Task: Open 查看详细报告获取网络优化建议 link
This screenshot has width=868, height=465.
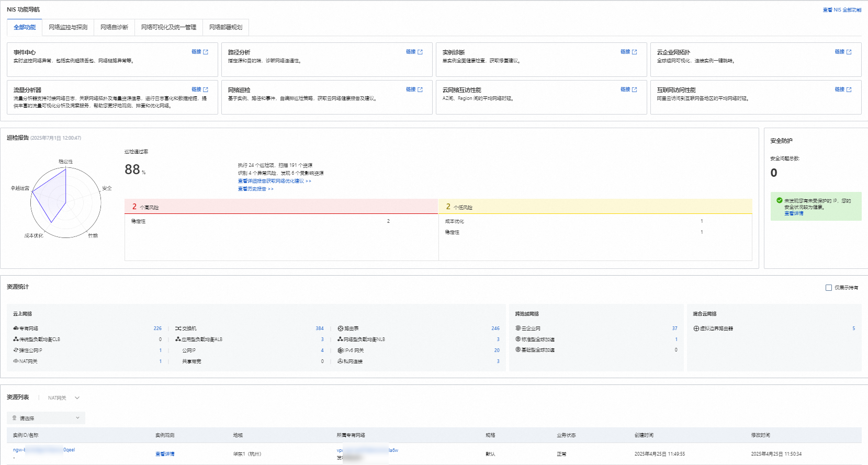Action: (x=274, y=181)
